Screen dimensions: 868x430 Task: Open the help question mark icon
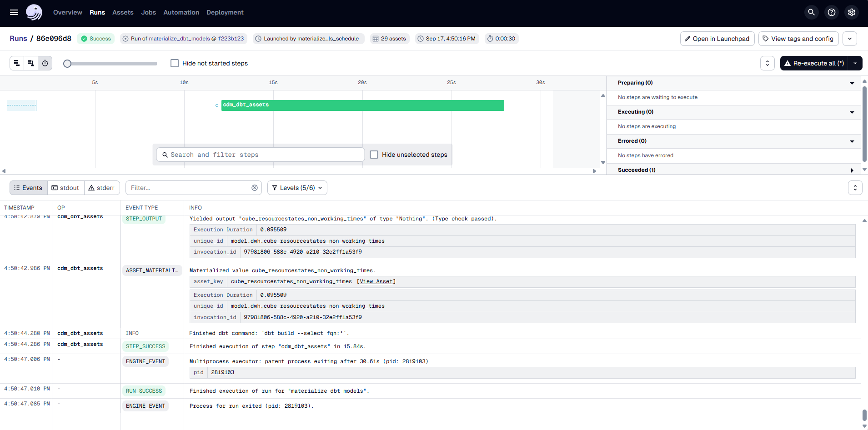(831, 12)
